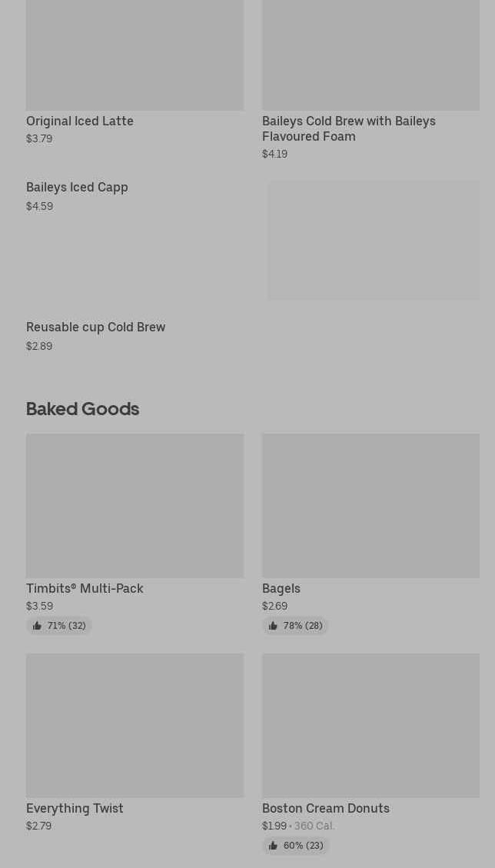Select the Boston Cream Donuts product photo
This screenshot has height=868, width=495.
370,725
